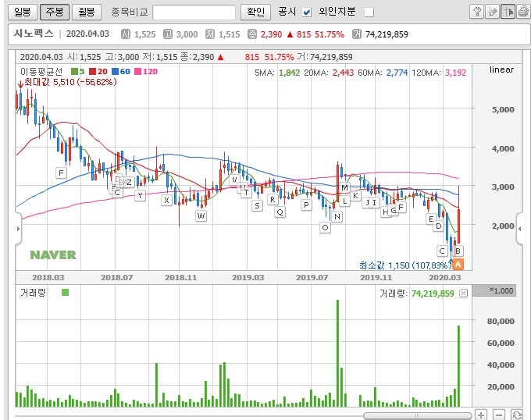Open the chart settings wrench tool

477,12
